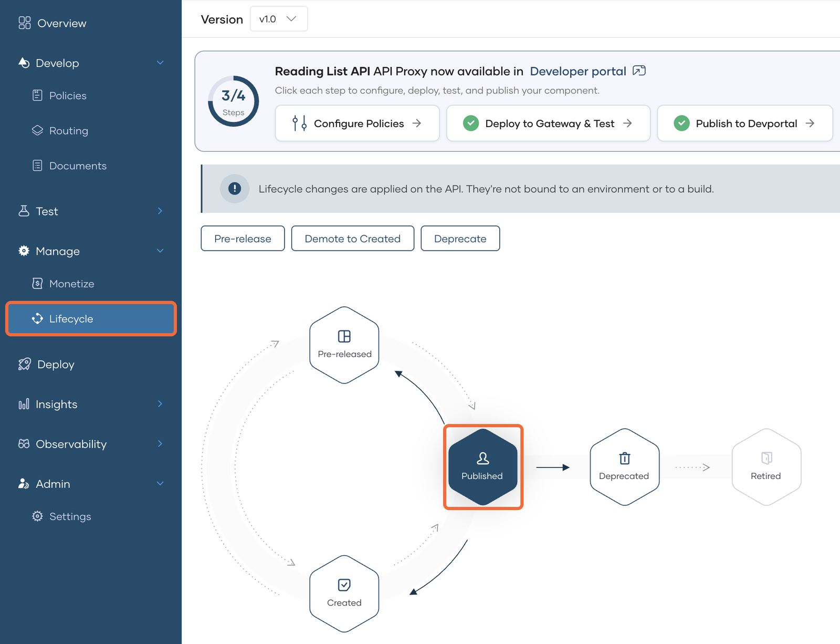Viewport: 840px width, 644px height.
Task: Open Documents in the sidebar
Action: (78, 165)
